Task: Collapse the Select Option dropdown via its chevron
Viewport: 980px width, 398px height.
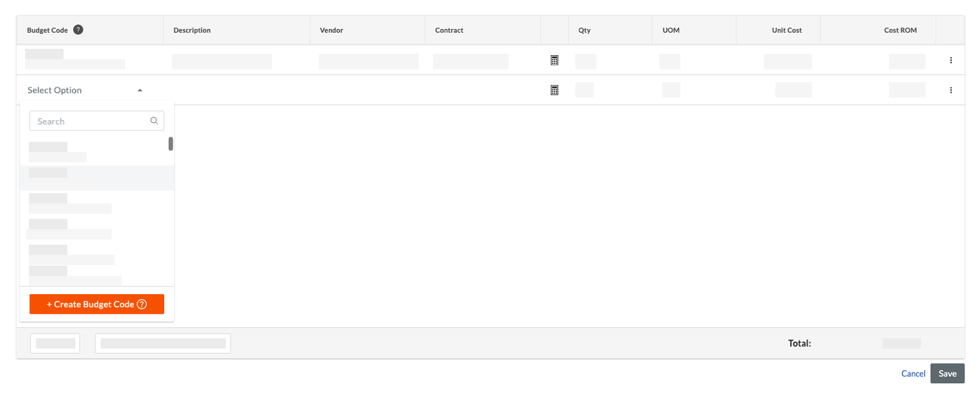Action: tap(140, 90)
